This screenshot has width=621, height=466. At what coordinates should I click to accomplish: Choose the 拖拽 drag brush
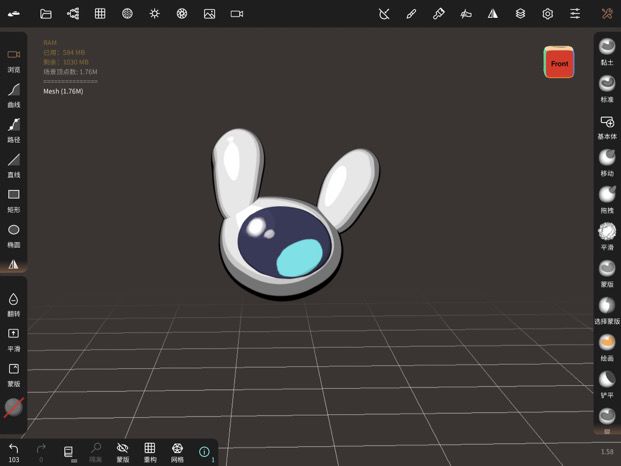607,199
